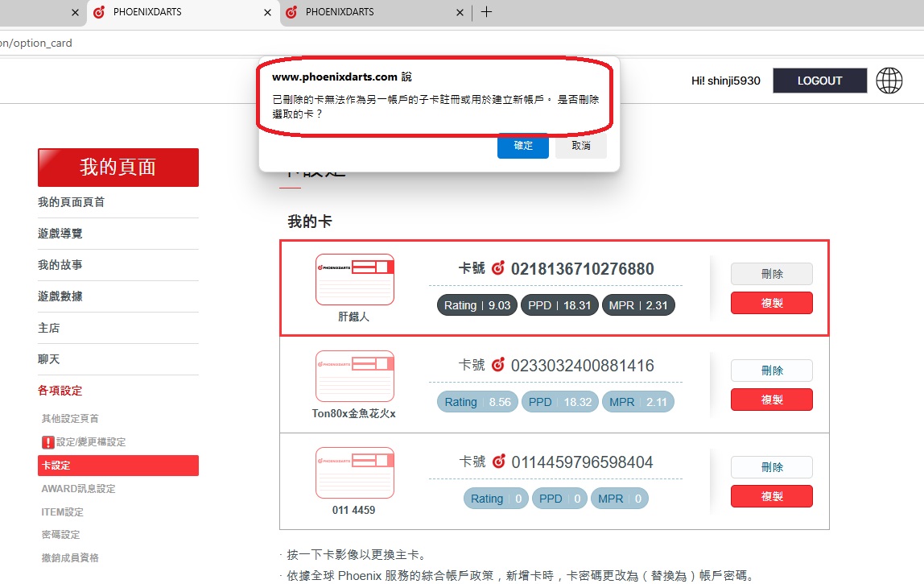
Task: Click the 肝鐵人 card name
Action: click(353, 317)
